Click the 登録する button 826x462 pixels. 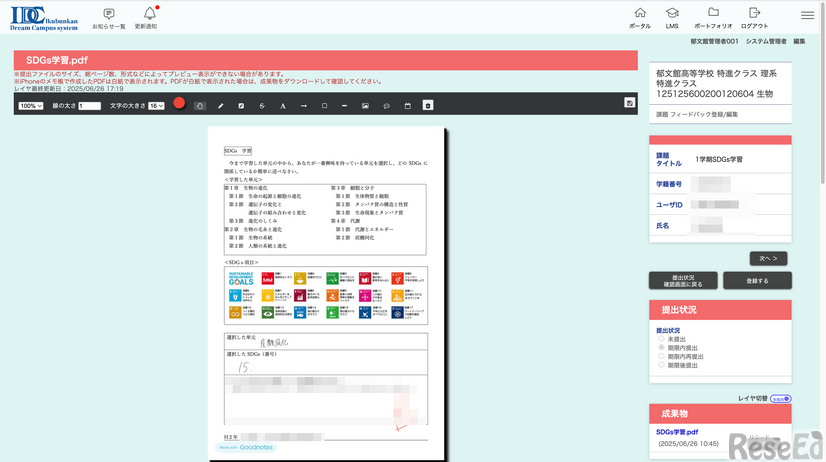(757, 281)
